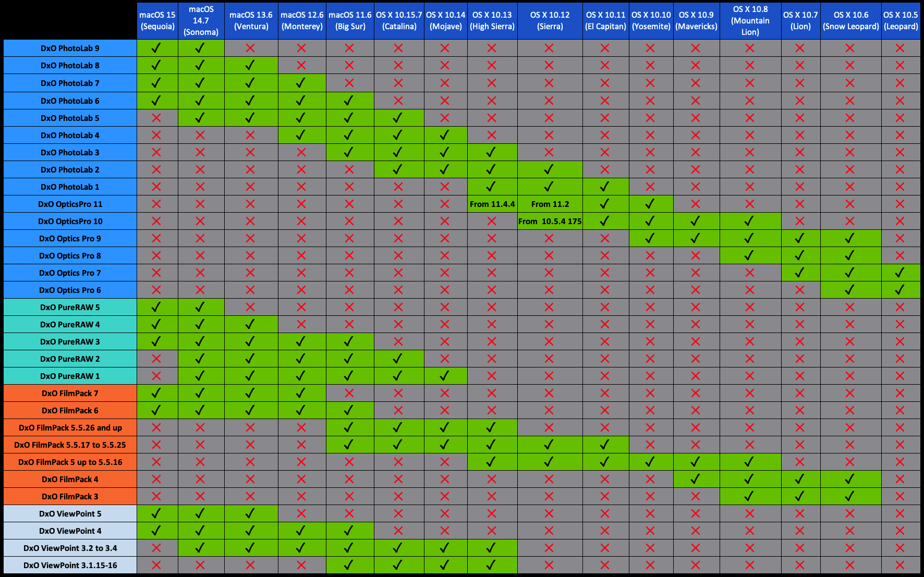
Task: Click the PureRAW 1 checkmark under OS X 10.14 Mojave
Action: pyautogui.click(x=445, y=376)
